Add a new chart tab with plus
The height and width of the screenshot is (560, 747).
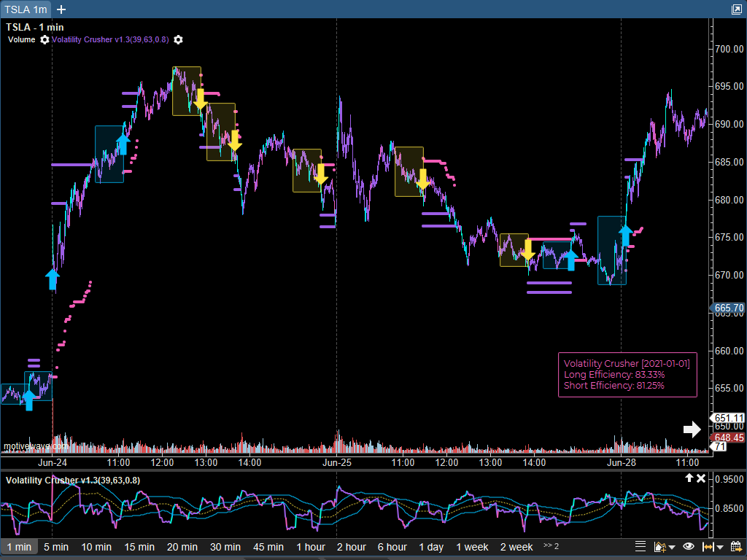click(61, 9)
